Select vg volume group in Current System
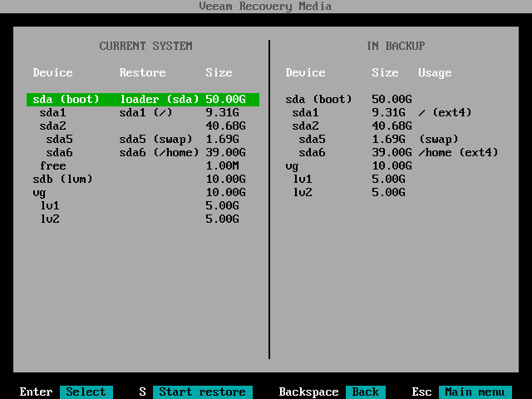Image resolution: width=532 pixels, height=399 pixels. (39, 193)
